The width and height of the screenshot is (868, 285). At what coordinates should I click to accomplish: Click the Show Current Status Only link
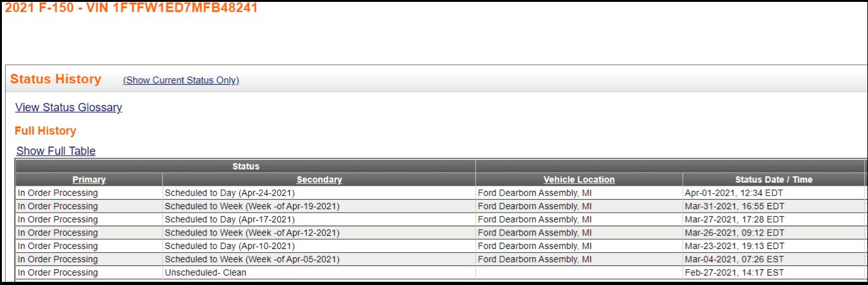pos(181,80)
